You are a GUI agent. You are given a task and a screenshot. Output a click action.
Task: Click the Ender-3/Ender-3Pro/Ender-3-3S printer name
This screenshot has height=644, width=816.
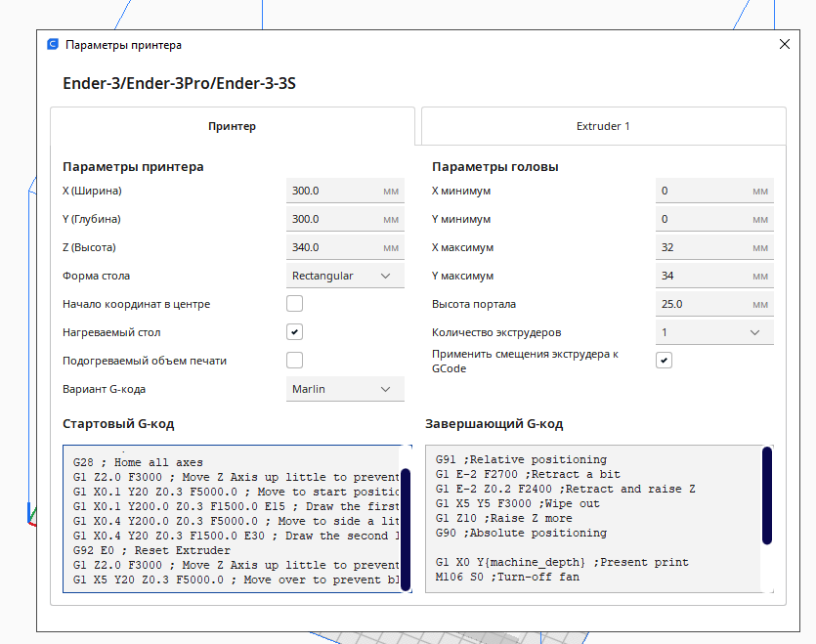[179, 83]
